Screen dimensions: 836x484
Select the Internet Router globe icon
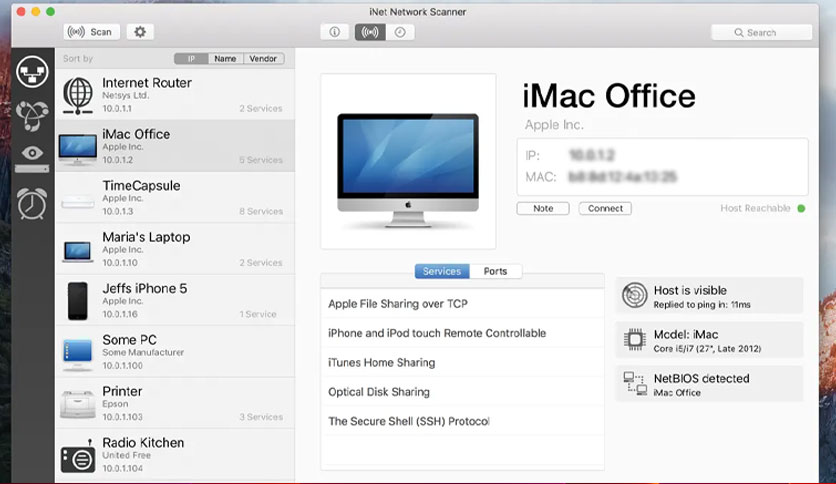[x=78, y=95]
